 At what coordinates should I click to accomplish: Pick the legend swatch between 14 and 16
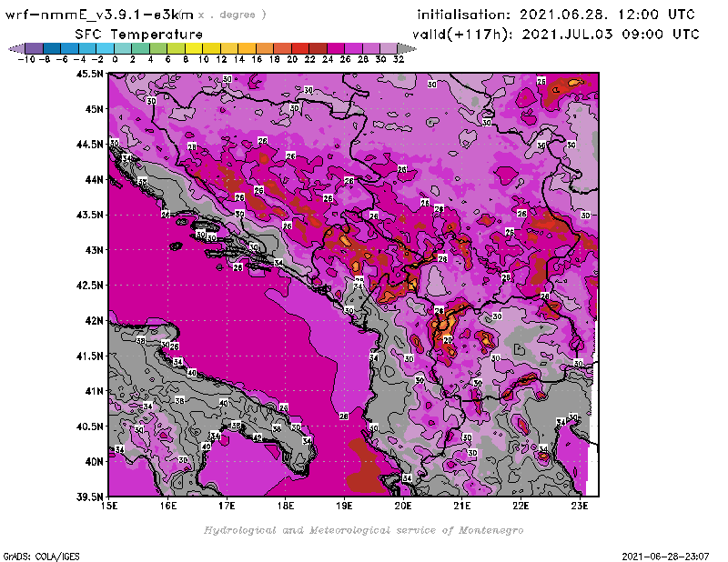tap(247, 49)
